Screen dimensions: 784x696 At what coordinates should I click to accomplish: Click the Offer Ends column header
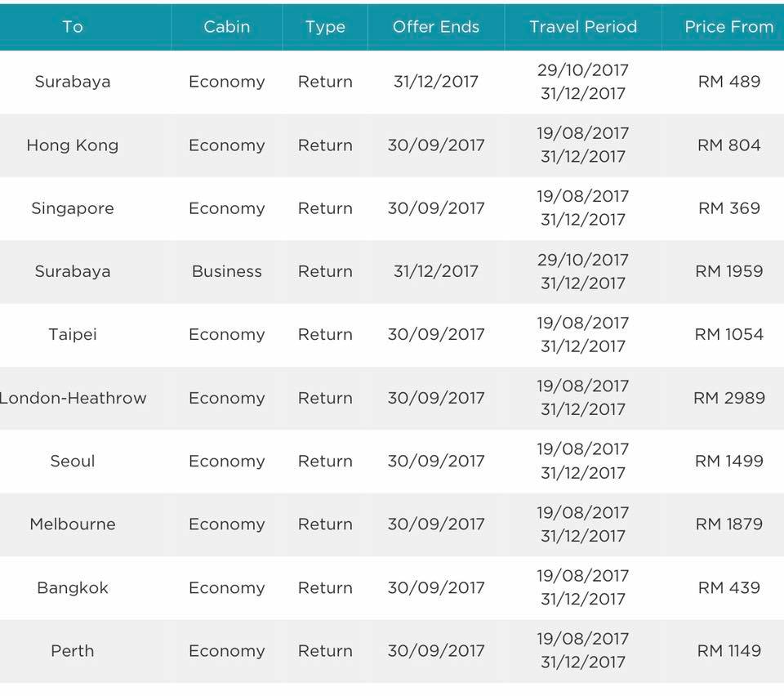pyautogui.click(x=435, y=26)
